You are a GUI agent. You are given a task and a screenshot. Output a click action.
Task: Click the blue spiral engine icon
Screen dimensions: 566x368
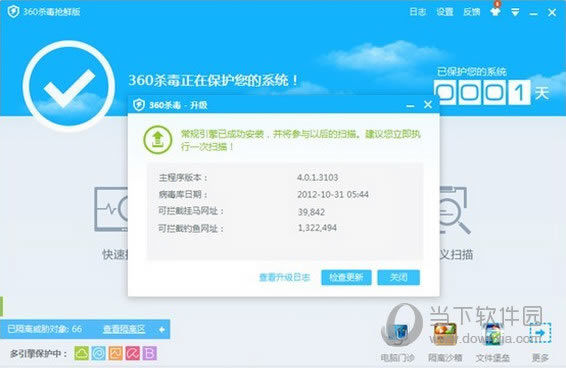[99, 353]
